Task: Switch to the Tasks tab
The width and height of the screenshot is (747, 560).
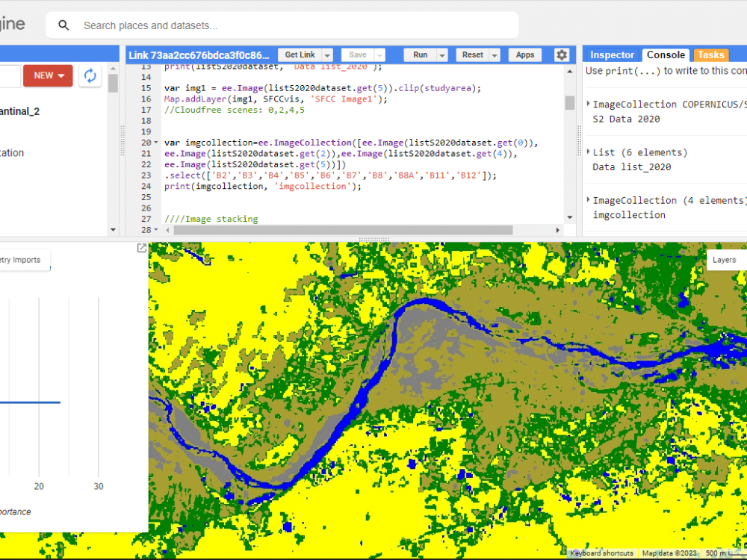Action: point(710,54)
